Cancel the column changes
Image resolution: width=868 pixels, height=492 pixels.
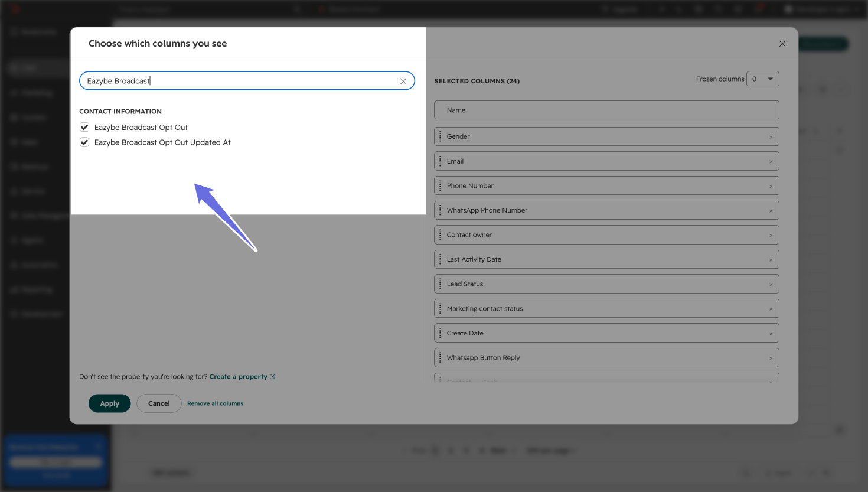(159, 403)
